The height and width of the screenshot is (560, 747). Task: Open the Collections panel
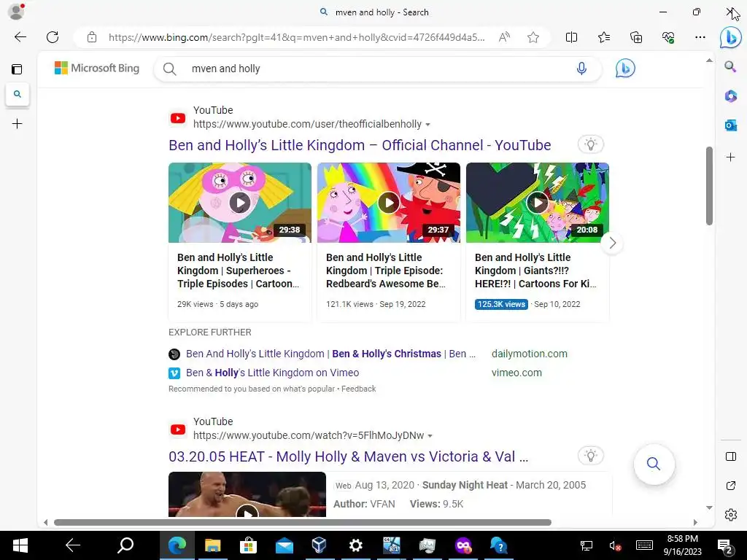tap(636, 37)
